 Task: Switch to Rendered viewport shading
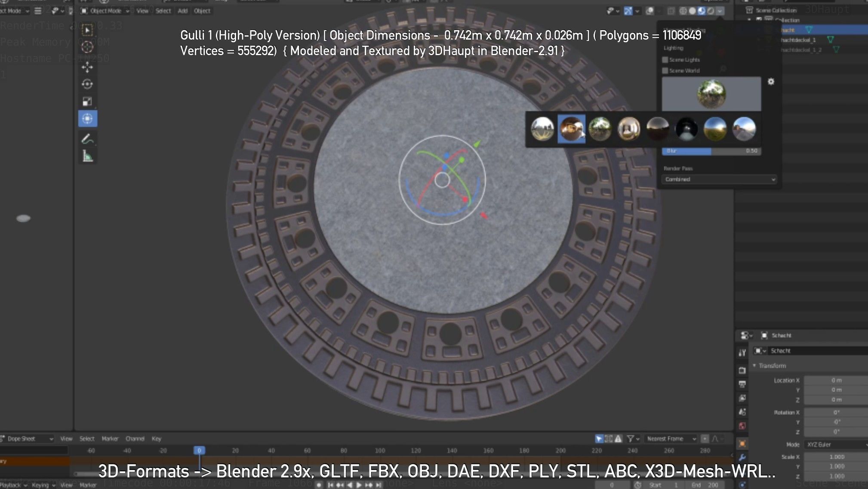[x=711, y=11]
